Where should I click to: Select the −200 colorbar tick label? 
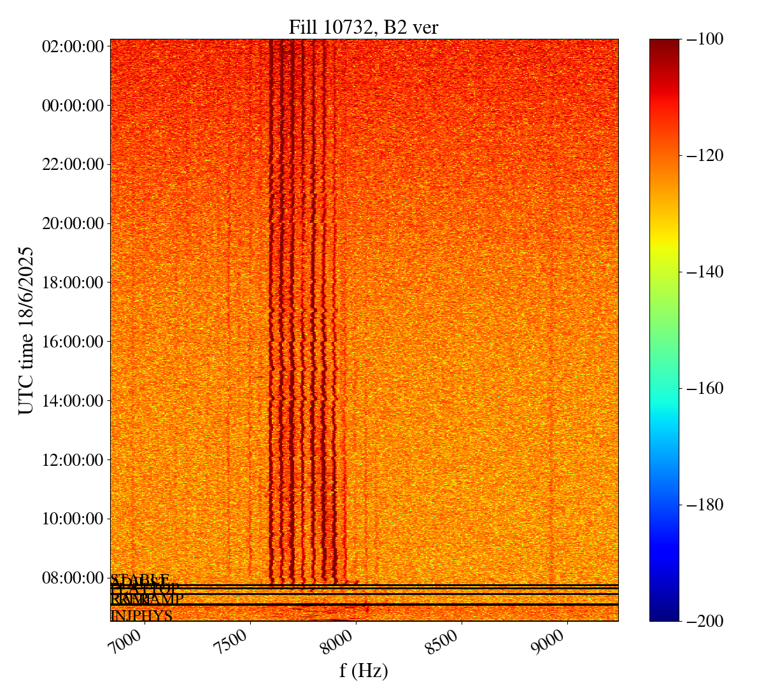point(705,621)
